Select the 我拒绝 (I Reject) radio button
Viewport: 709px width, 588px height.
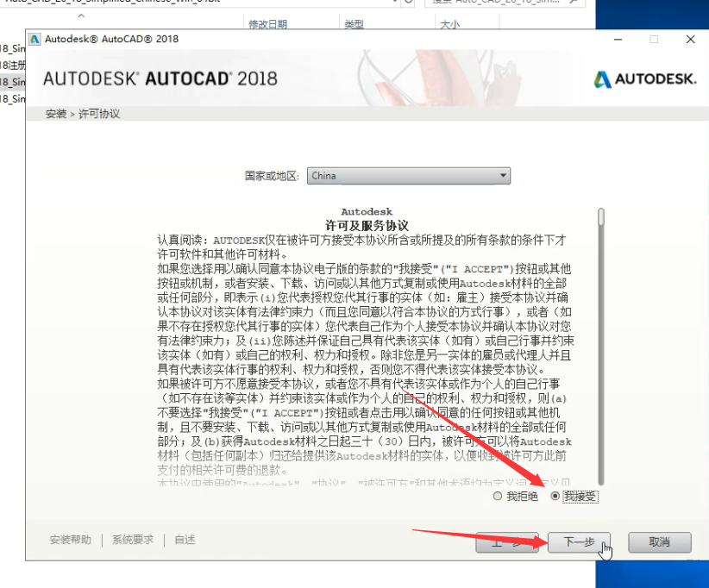pyautogui.click(x=498, y=497)
